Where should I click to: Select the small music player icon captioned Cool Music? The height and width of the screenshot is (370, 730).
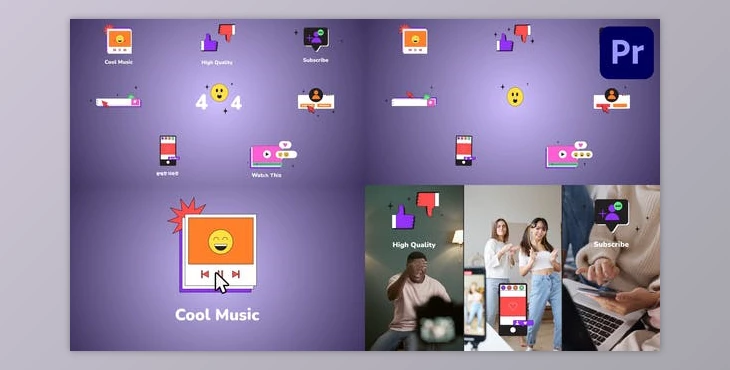tap(119, 41)
